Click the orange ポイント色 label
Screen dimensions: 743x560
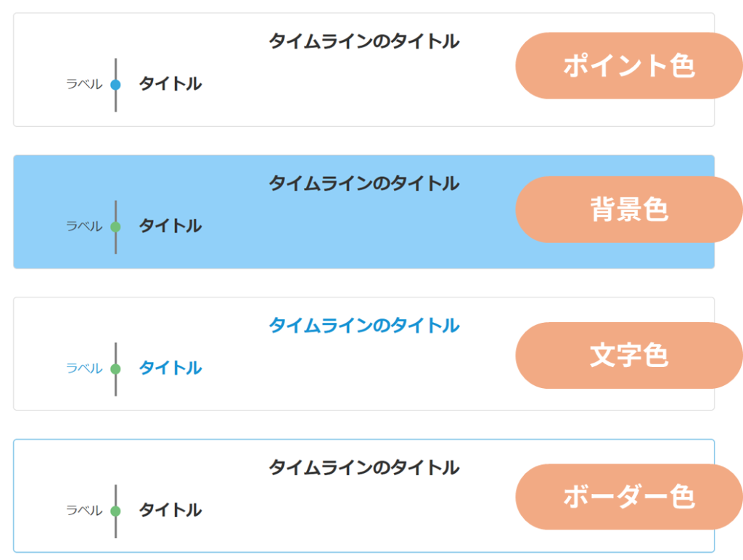(x=628, y=66)
